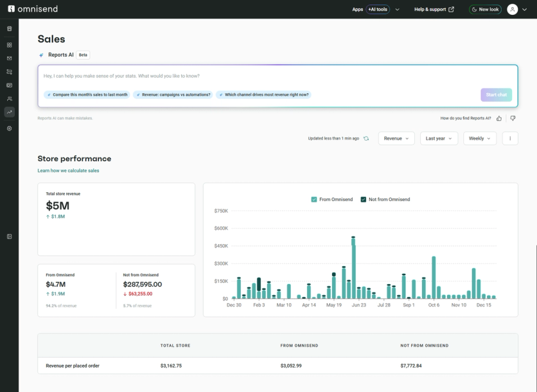This screenshot has width=537, height=392.
Task: Click the Jun 23 axis label
Action: tap(358, 305)
